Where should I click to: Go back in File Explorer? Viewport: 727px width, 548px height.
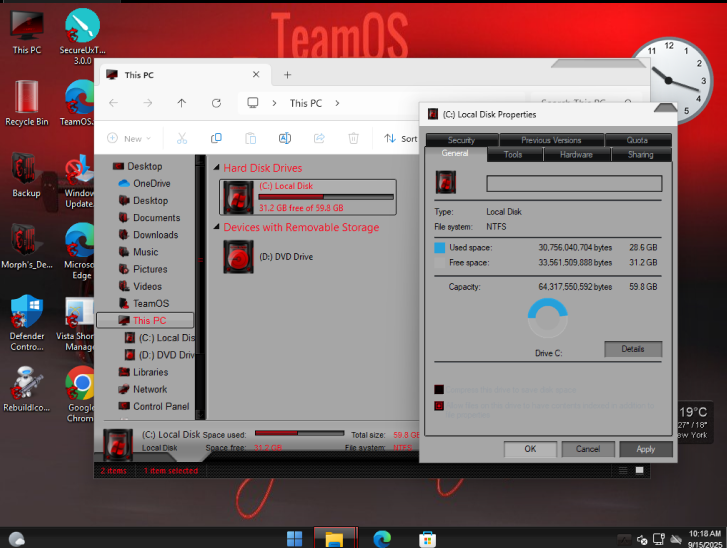click(x=113, y=103)
